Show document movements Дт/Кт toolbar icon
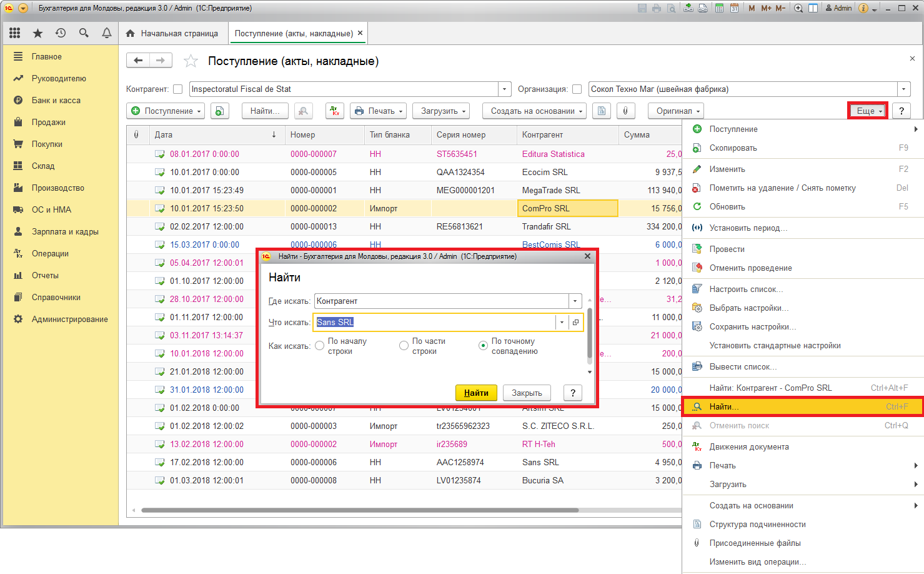This screenshot has width=924, height=574. (x=335, y=111)
